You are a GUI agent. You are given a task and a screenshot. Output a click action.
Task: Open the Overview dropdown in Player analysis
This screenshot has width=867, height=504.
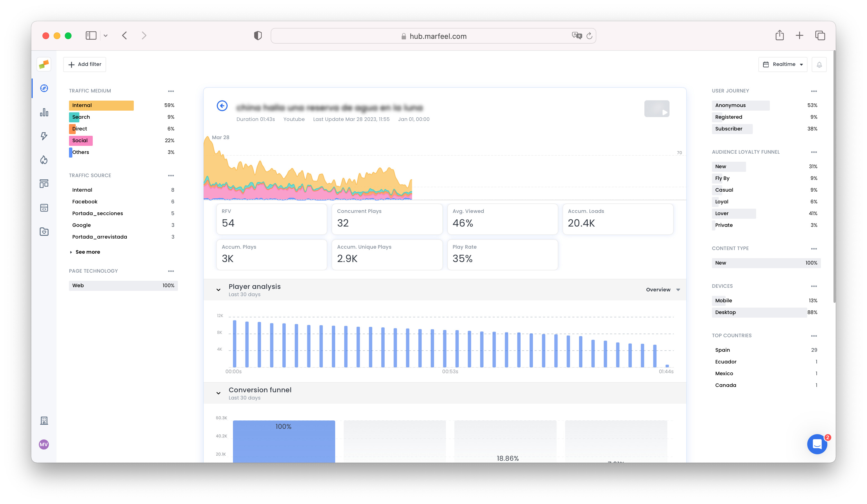(662, 289)
